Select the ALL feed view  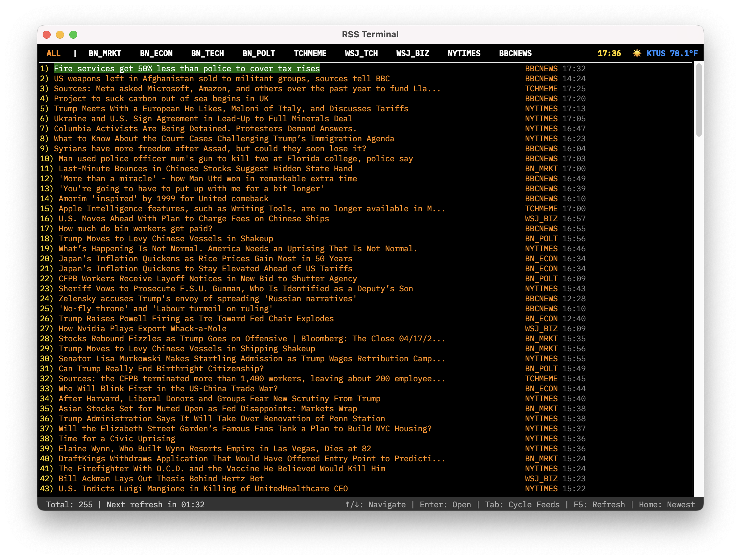pyautogui.click(x=54, y=53)
